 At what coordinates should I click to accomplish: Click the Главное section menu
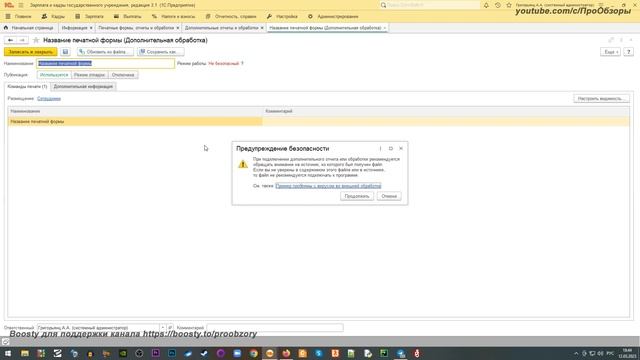click(18, 16)
